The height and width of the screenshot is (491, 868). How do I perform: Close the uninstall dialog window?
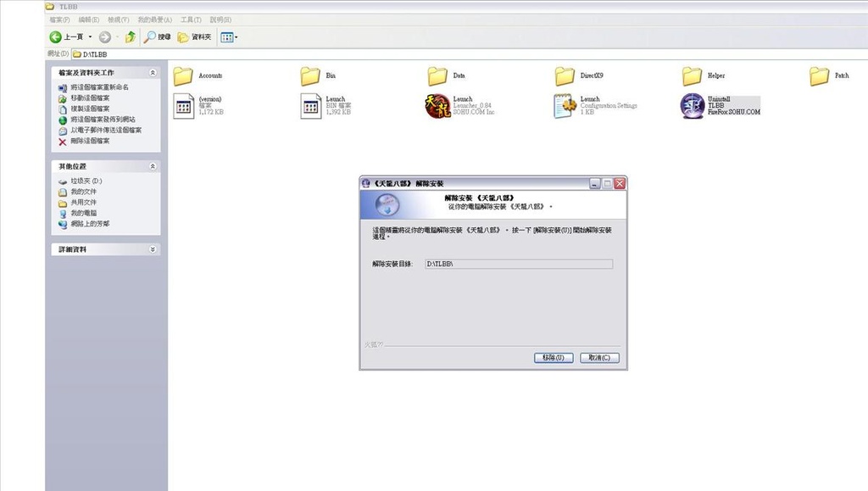point(620,183)
